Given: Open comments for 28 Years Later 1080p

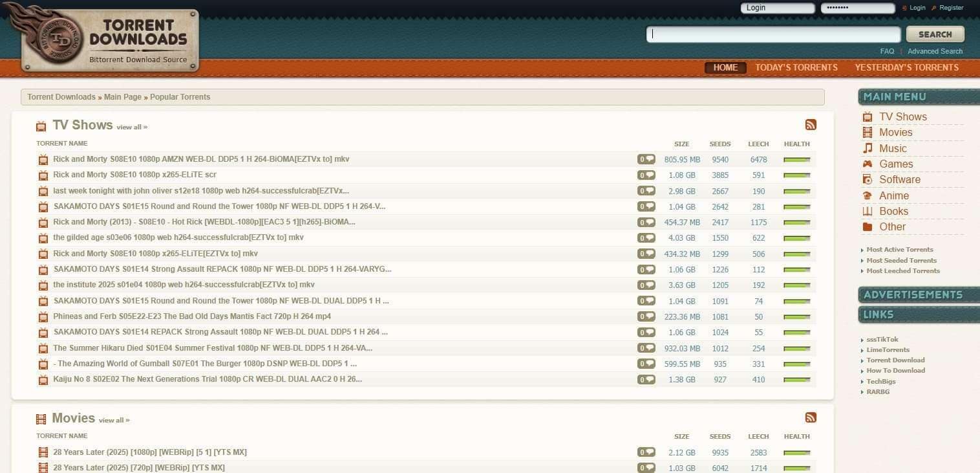Looking at the screenshot, I should [x=646, y=452].
